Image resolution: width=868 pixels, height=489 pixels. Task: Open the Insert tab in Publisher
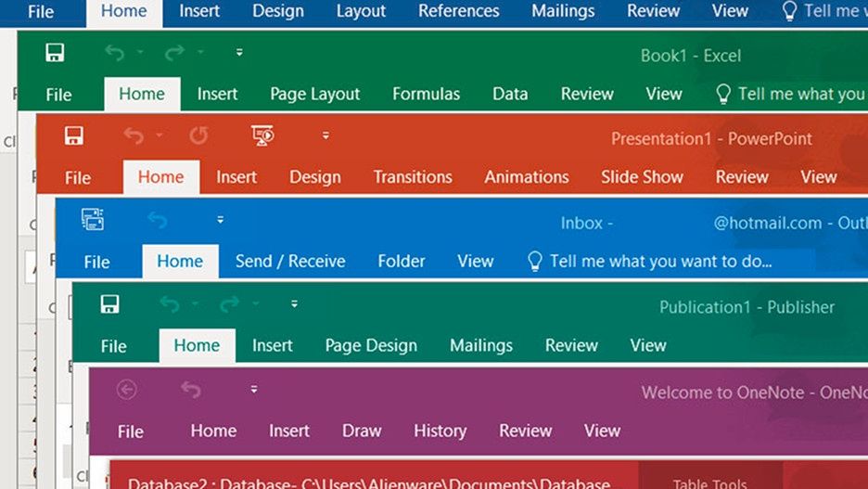click(x=272, y=345)
